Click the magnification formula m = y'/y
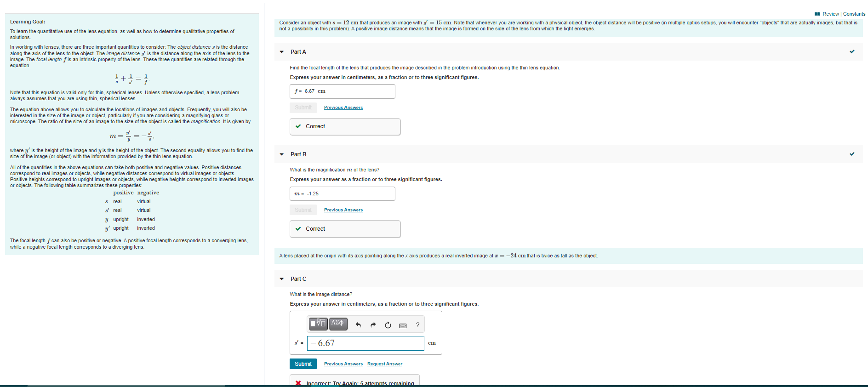 click(x=131, y=136)
